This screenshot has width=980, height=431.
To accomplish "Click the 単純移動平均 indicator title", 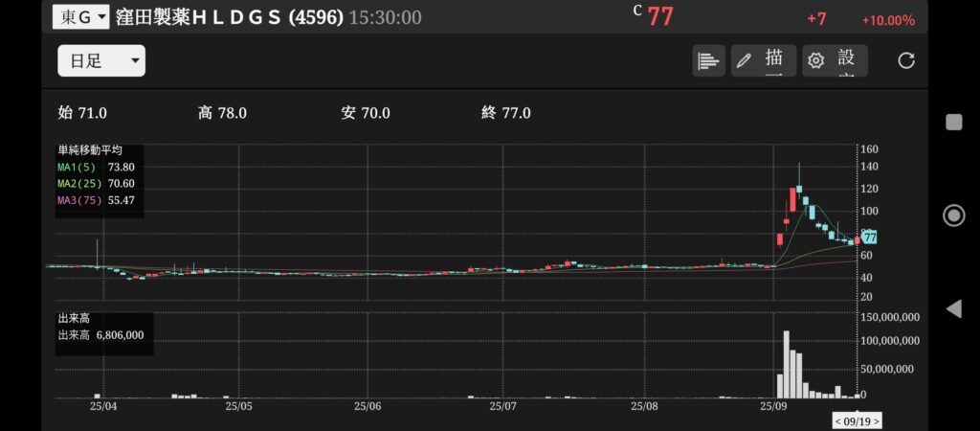I will click(x=90, y=150).
